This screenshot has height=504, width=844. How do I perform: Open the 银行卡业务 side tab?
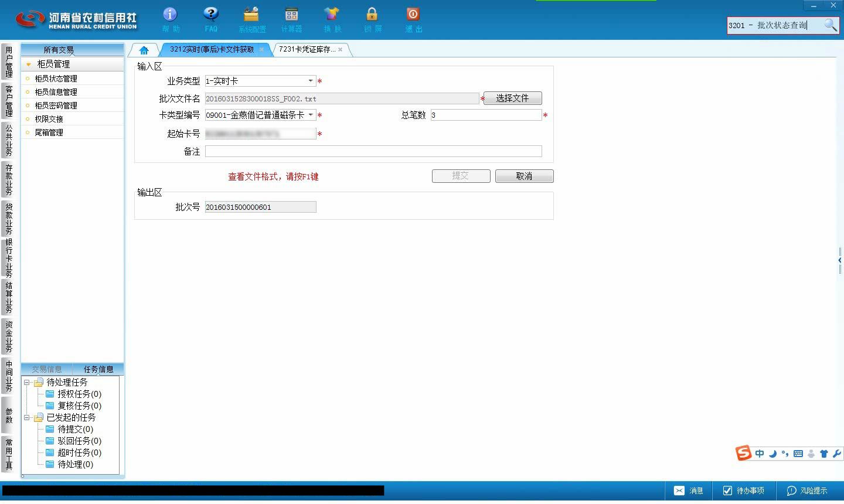point(9,258)
